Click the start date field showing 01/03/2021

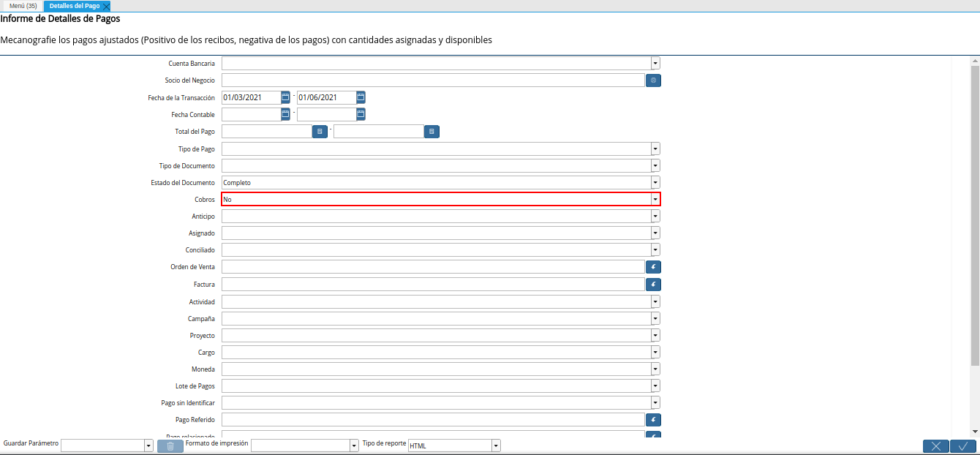pos(251,97)
